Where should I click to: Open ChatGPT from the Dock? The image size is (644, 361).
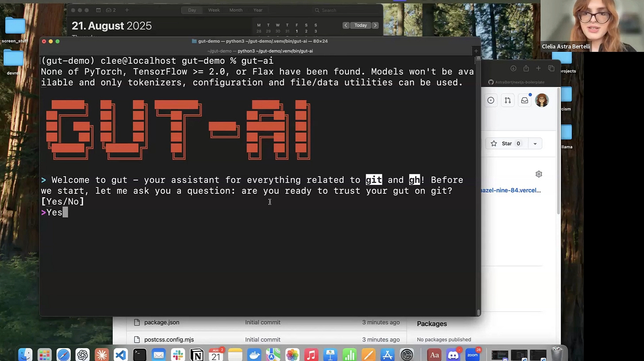click(82, 355)
